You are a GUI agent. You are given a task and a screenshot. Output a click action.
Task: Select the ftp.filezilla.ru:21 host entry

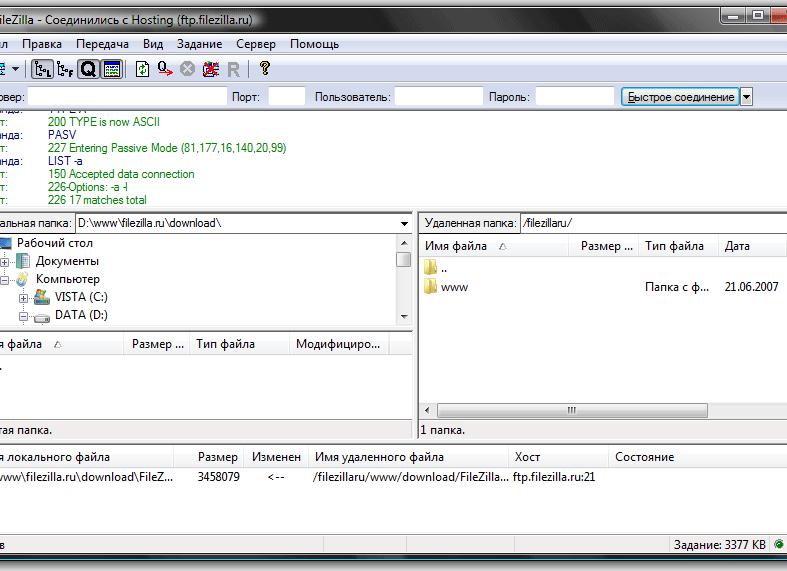coord(554,477)
